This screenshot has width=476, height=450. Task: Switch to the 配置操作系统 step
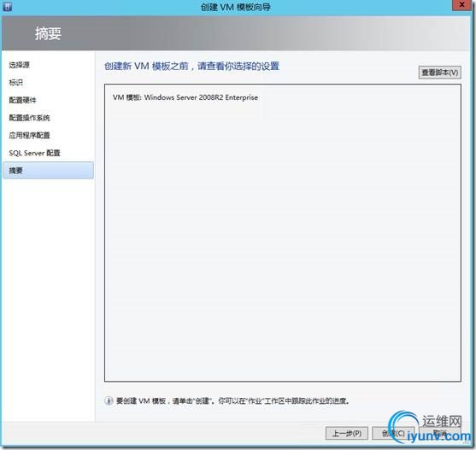click(29, 118)
